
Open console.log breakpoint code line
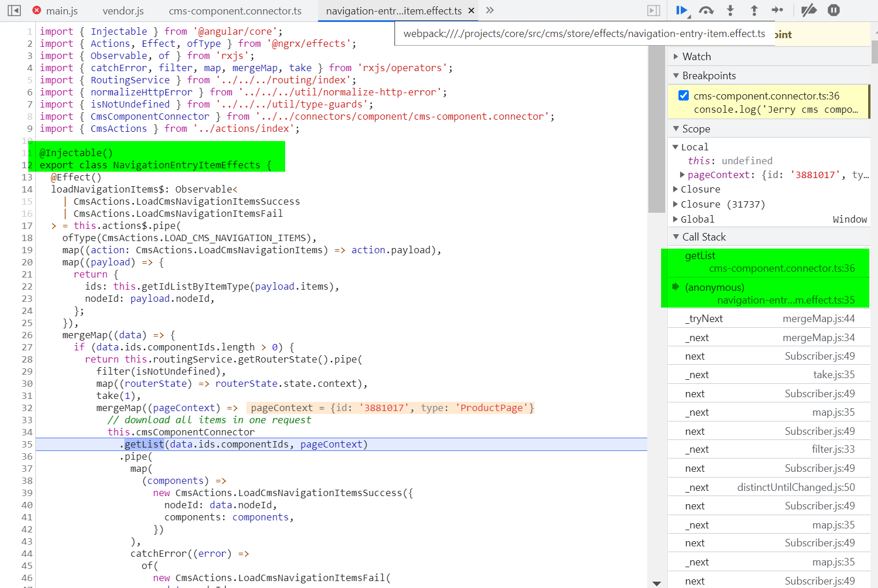point(776,109)
